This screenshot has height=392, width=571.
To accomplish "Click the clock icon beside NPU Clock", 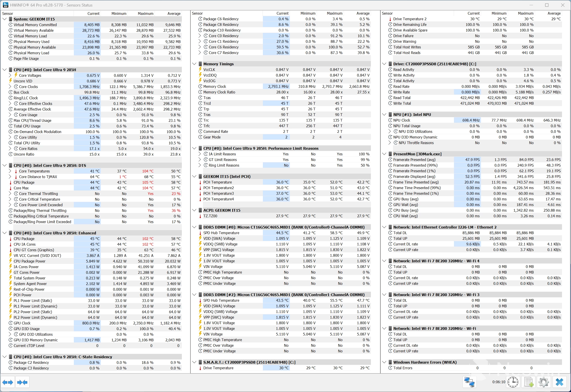I will tap(390, 120).
